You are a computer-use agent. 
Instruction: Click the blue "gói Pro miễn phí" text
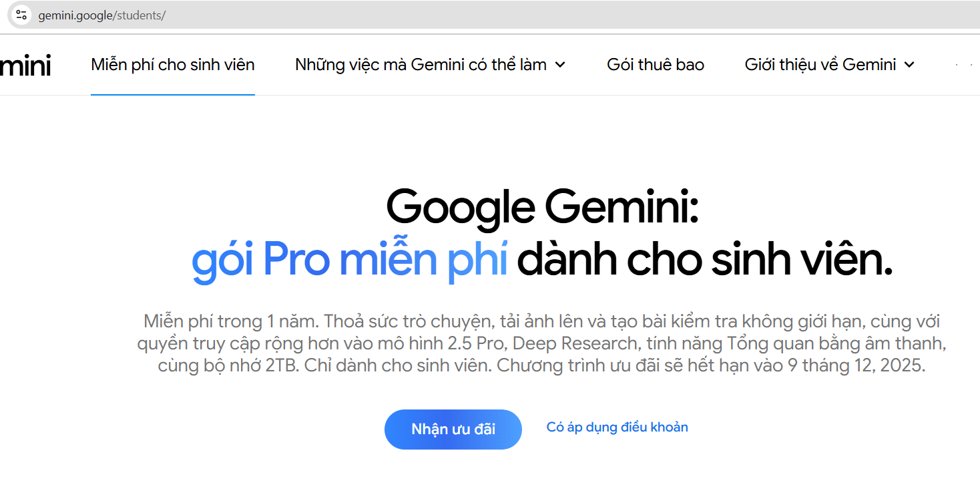click(x=349, y=262)
